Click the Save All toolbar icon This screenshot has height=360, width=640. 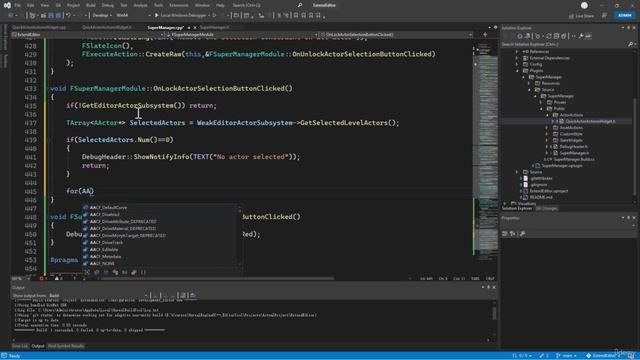[x=58, y=16]
